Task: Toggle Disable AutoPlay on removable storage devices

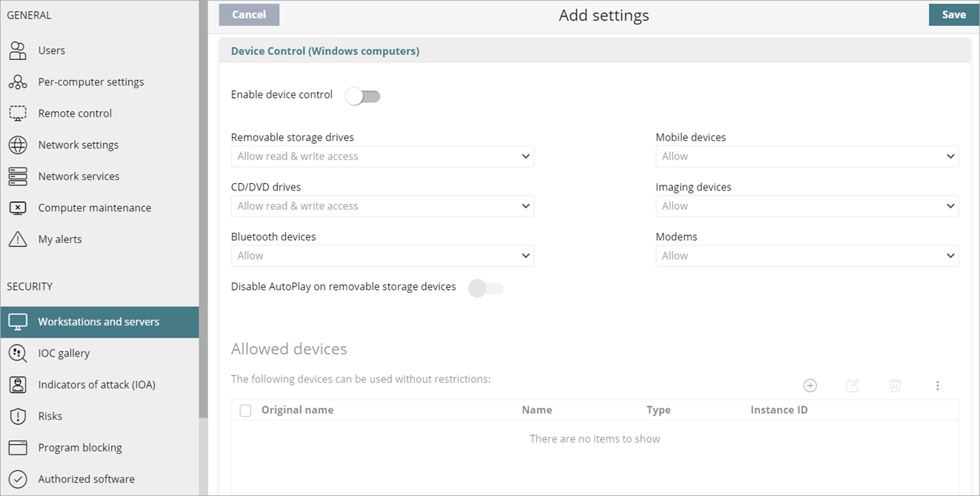Action: 486,287
